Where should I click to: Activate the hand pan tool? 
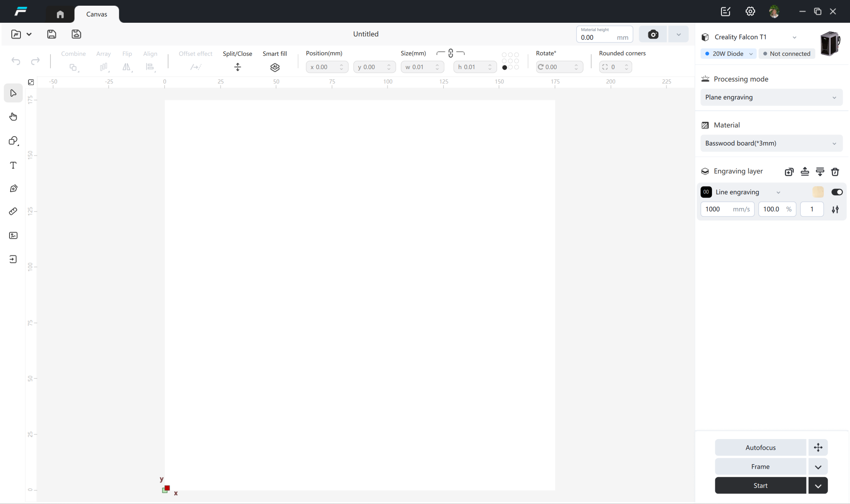pos(13,116)
